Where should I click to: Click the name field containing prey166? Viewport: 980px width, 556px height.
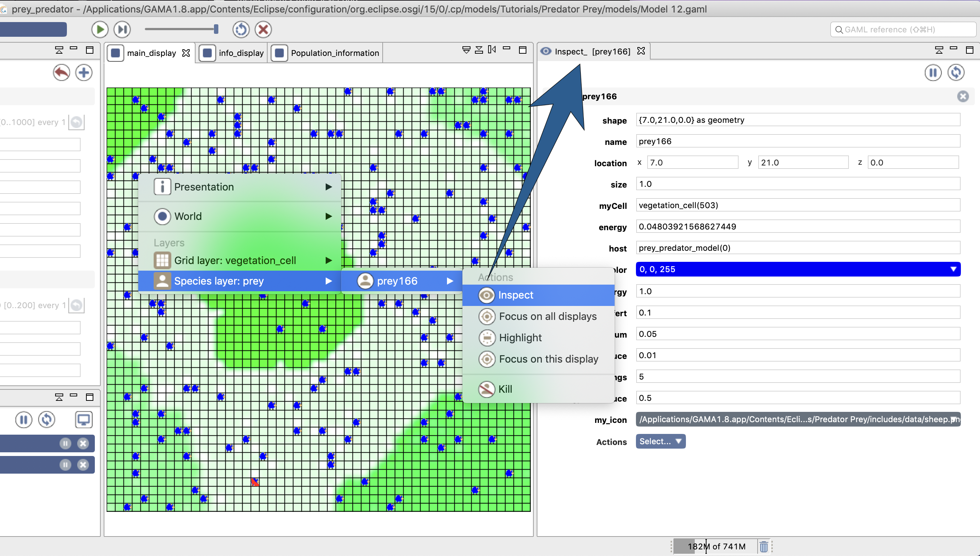click(798, 141)
